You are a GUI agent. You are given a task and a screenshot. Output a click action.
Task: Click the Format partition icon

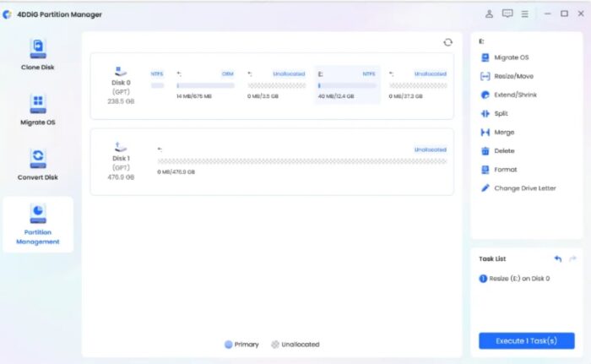(x=485, y=170)
